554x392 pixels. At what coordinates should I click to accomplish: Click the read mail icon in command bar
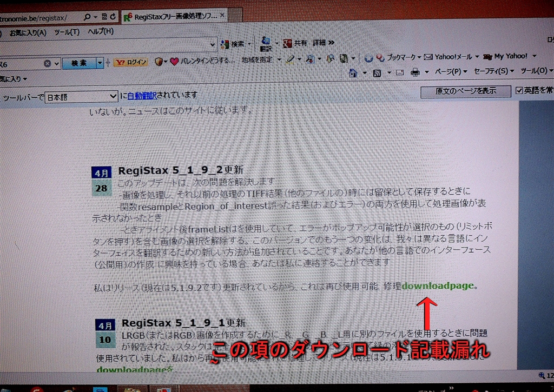click(400, 73)
